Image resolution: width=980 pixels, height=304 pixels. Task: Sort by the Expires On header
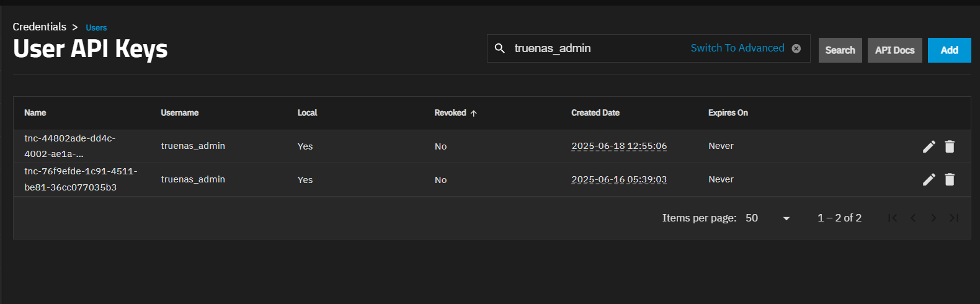(x=728, y=113)
